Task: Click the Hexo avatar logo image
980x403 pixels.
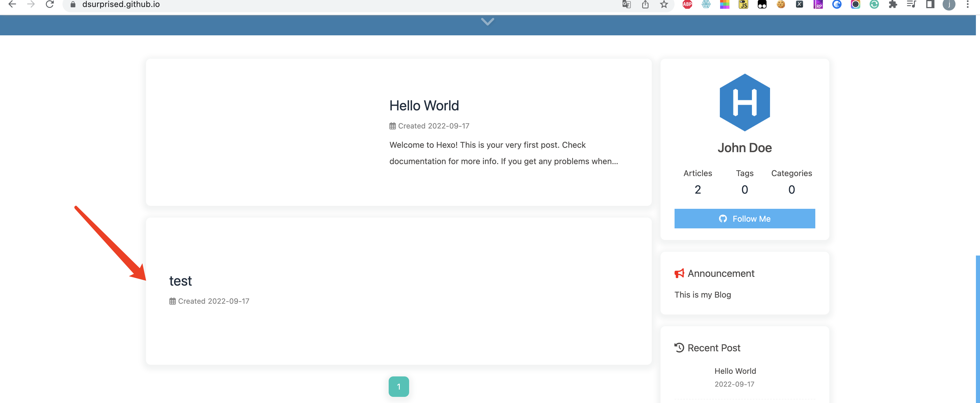Action: 745,102
